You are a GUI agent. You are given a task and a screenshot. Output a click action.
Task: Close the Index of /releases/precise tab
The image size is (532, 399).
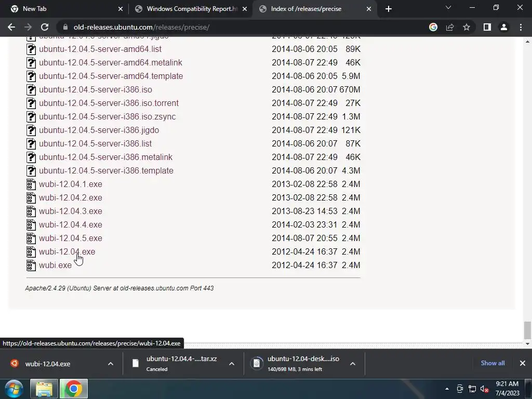click(x=369, y=9)
